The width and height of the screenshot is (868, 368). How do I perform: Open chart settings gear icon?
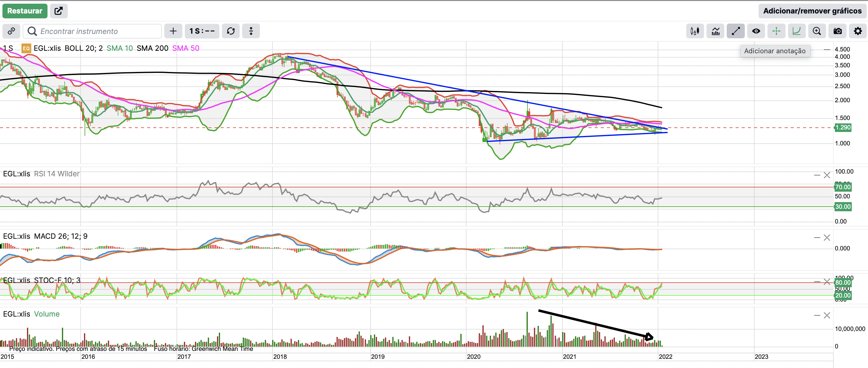858,31
